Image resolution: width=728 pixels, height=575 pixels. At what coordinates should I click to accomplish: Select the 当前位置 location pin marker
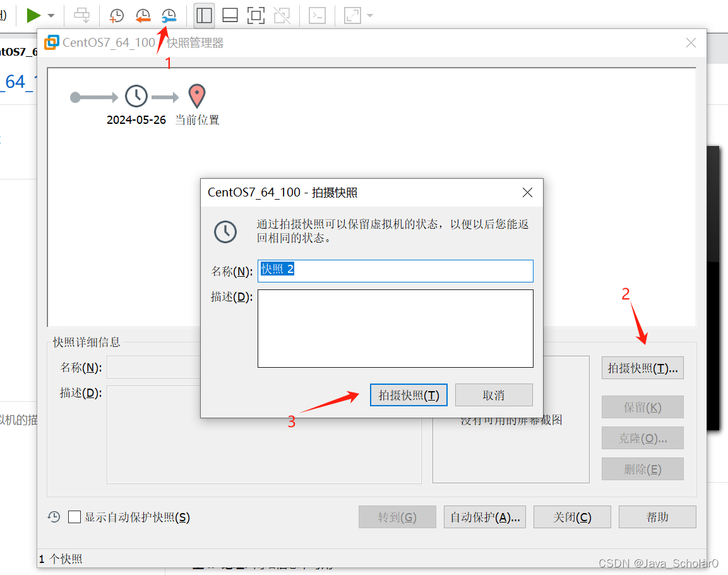pos(197,95)
